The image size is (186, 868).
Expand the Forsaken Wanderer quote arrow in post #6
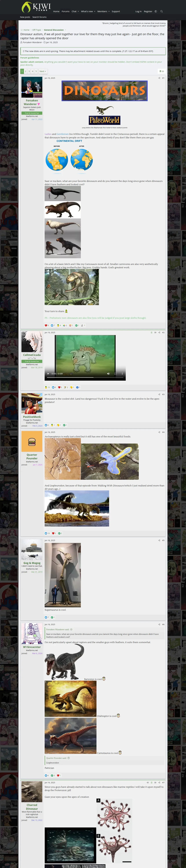point(71,629)
